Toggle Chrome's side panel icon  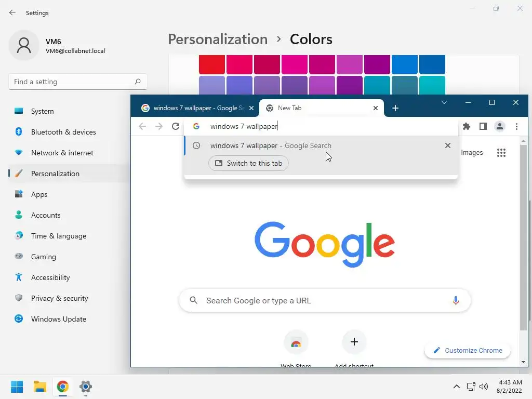tap(483, 127)
